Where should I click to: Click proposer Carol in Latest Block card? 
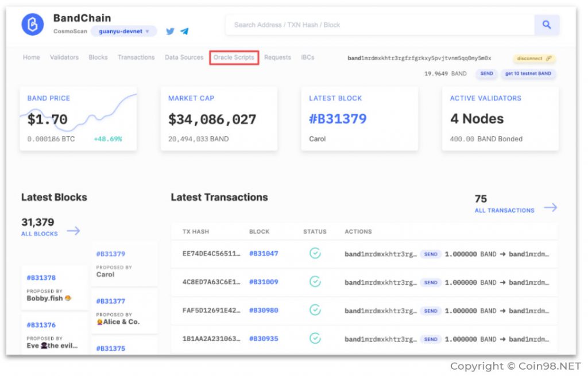[x=317, y=139]
